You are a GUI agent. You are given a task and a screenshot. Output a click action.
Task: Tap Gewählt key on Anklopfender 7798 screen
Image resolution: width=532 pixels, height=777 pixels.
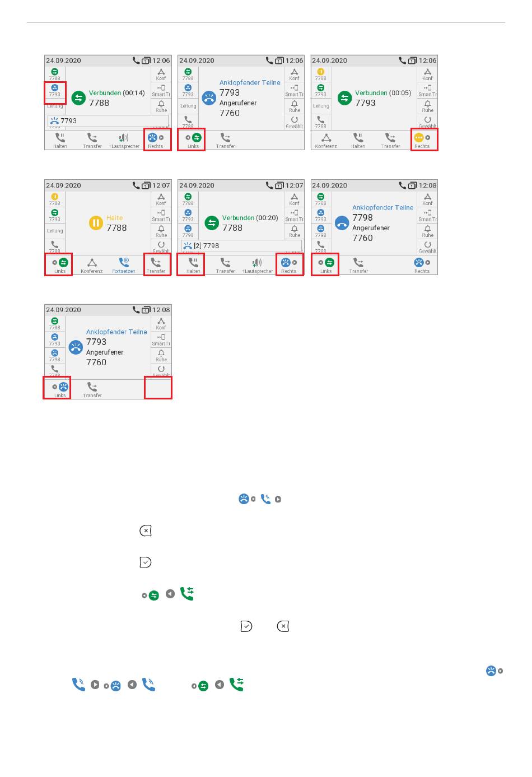(x=427, y=246)
